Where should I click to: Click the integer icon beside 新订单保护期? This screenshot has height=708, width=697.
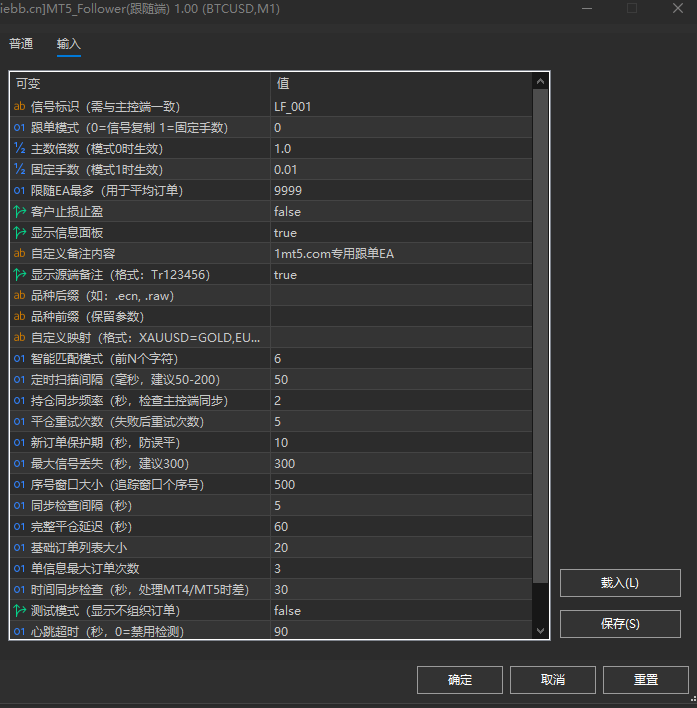click(x=19, y=442)
